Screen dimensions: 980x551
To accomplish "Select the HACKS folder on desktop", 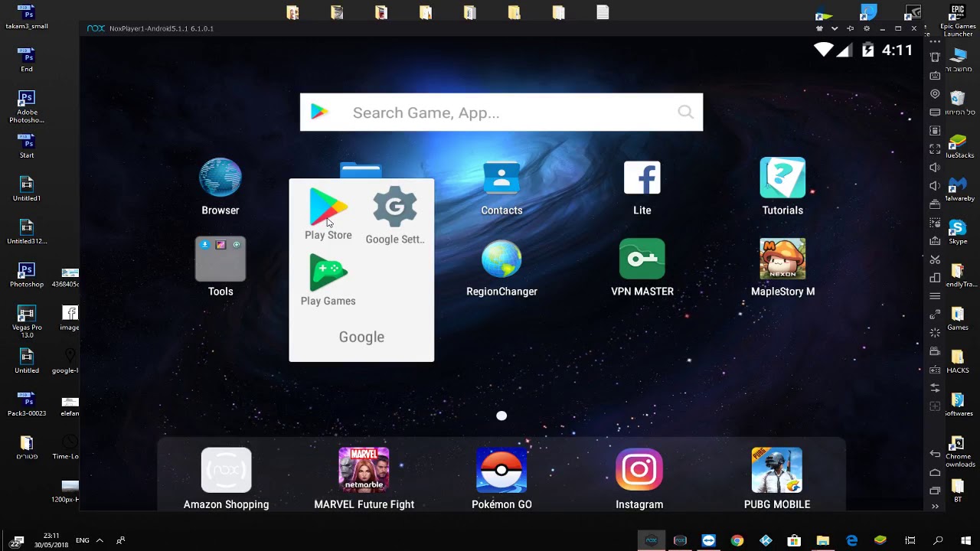I will [x=958, y=361].
